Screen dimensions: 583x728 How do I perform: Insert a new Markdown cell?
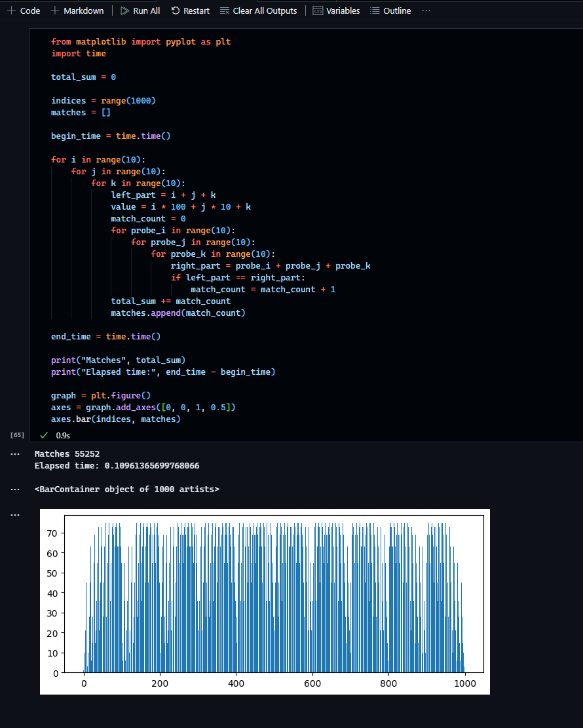pos(77,10)
